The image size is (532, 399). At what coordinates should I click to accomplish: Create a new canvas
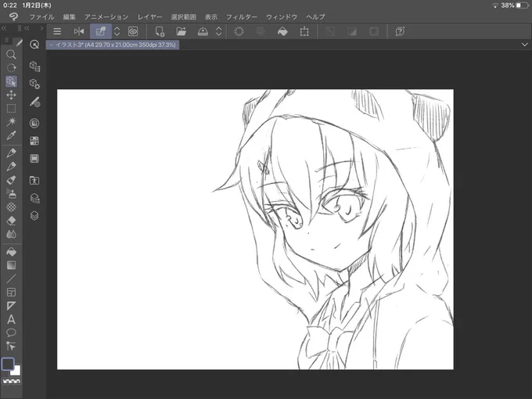point(160,31)
